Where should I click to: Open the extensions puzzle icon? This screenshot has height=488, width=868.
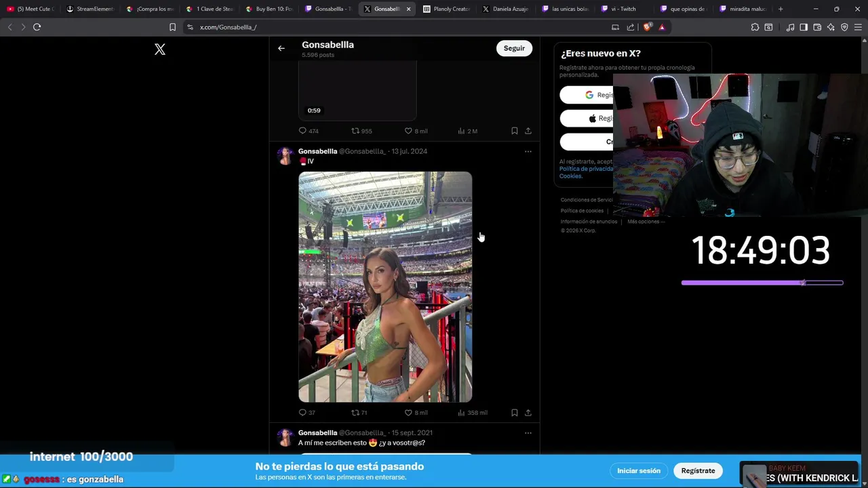click(755, 27)
